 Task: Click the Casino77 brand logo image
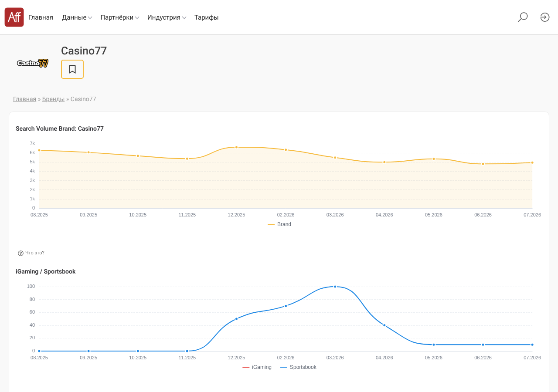coord(33,63)
